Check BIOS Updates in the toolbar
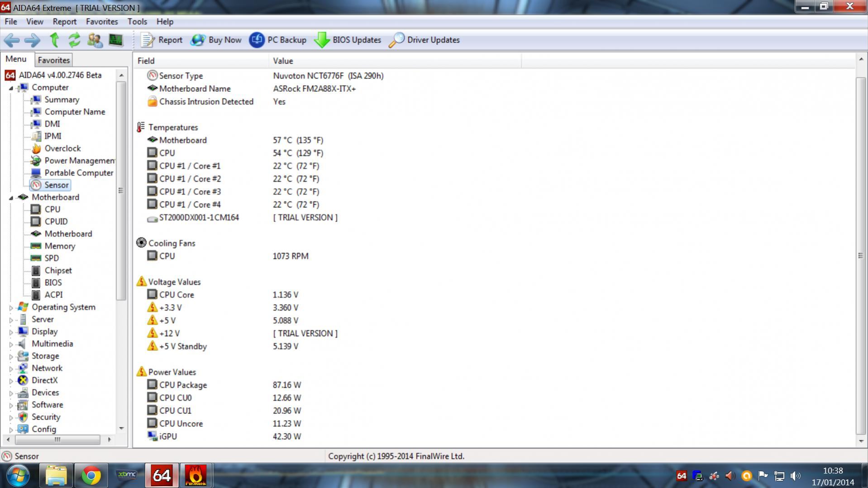Screen dimensions: 868x488 pyautogui.click(x=348, y=40)
